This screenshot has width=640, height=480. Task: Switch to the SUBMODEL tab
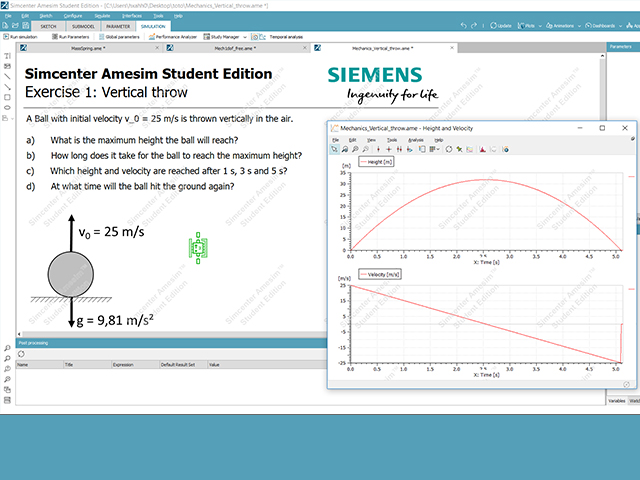click(83, 26)
